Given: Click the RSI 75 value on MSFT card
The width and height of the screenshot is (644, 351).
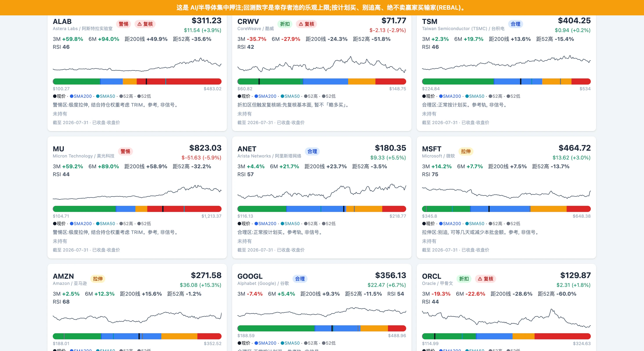Looking at the screenshot, I should click(430, 174).
